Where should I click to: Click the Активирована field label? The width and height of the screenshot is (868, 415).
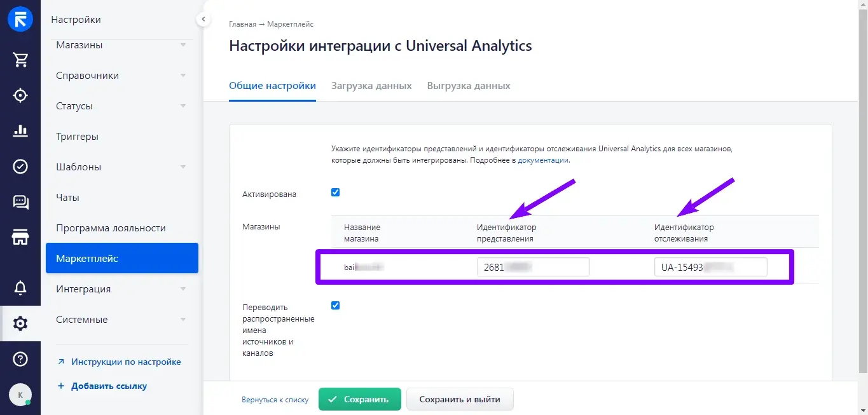(x=270, y=194)
